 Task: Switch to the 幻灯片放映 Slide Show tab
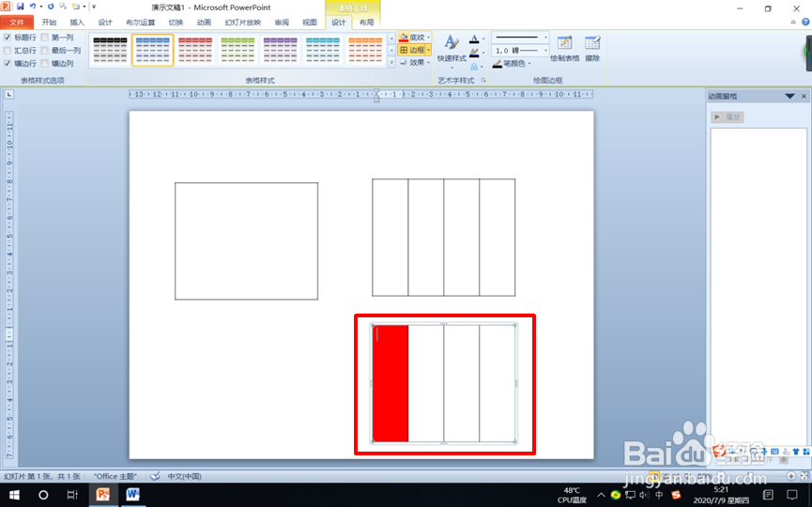tap(243, 23)
